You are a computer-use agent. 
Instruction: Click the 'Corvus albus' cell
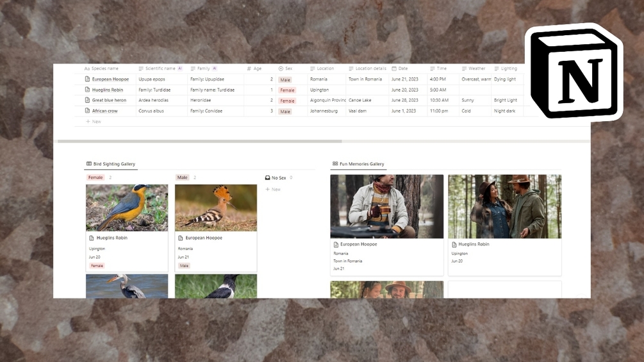[x=161, y=111]
